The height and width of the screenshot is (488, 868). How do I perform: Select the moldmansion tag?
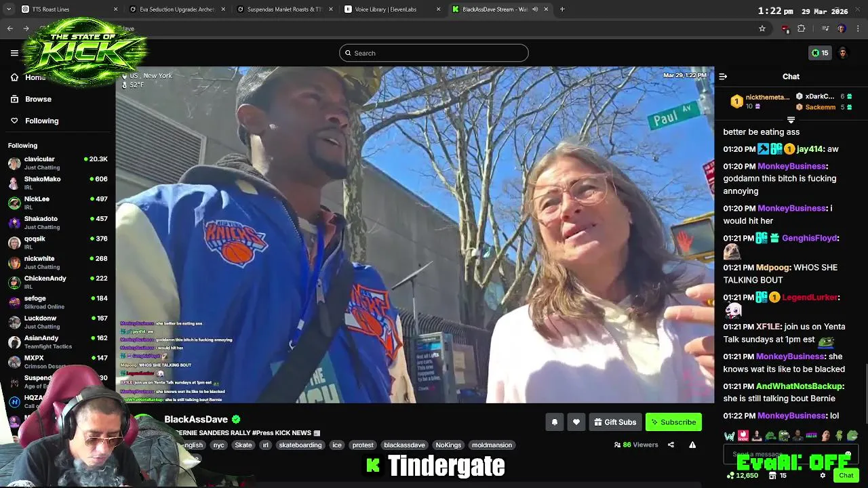pyautogui.click(x=492, y=445)
